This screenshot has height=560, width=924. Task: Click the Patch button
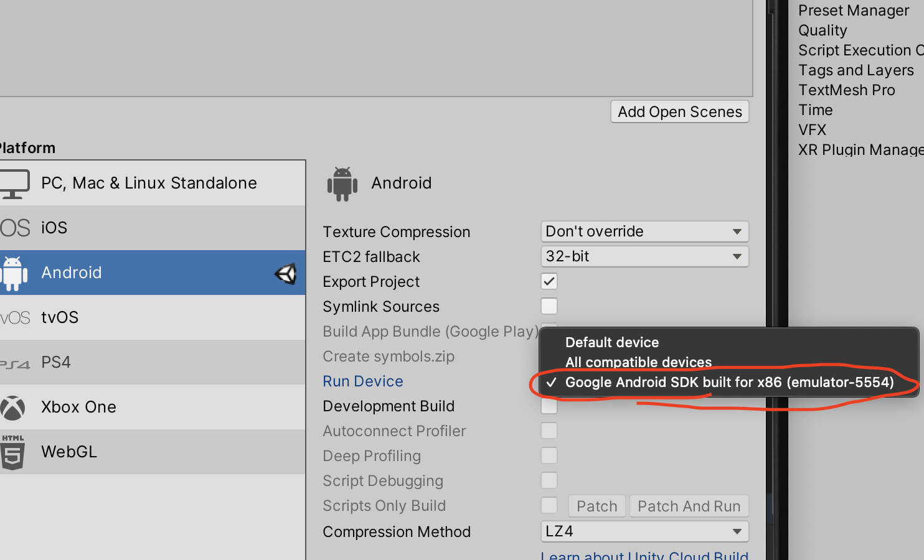point(596,506)
